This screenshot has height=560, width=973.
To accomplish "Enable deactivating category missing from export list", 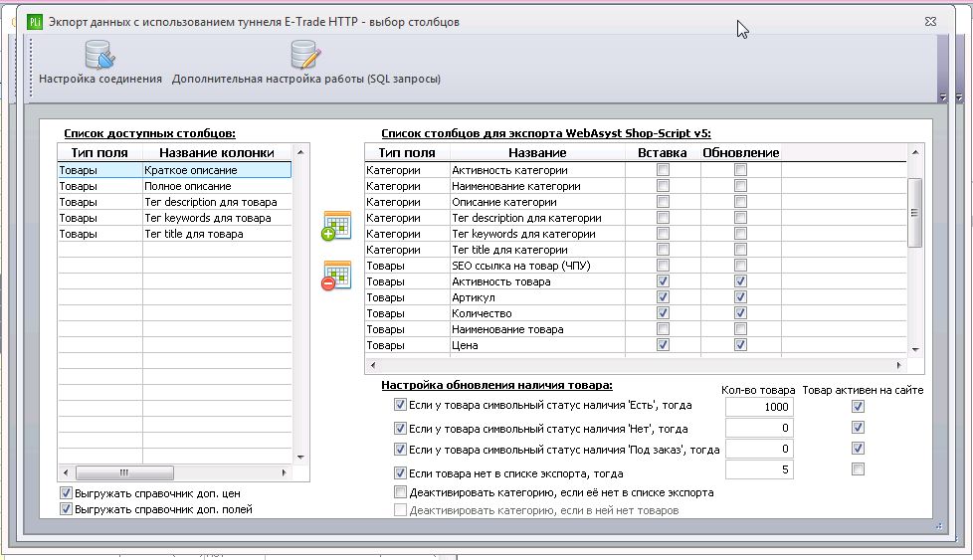I will (x=400, y=492).
